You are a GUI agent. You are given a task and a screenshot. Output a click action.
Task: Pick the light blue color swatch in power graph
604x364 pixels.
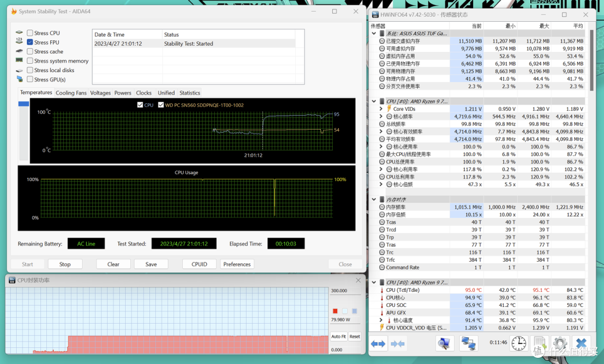coord(355,311)
